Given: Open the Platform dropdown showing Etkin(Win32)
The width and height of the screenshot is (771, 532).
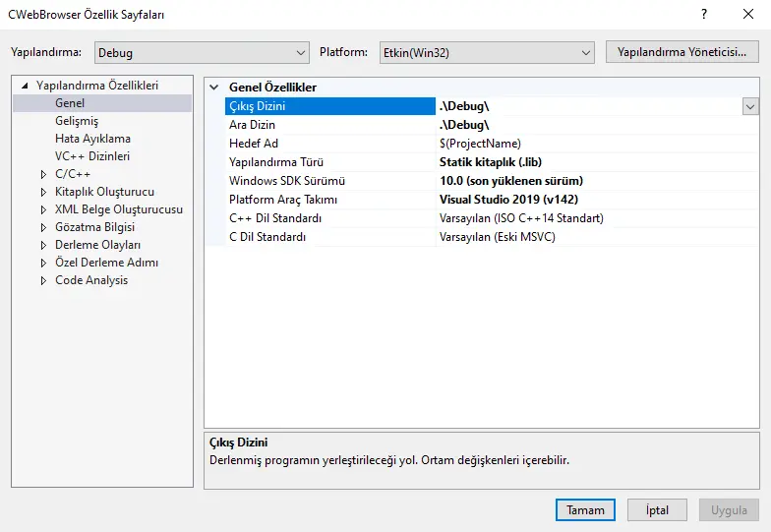Looking at the screenshot, I should click(x=486, y=52).
